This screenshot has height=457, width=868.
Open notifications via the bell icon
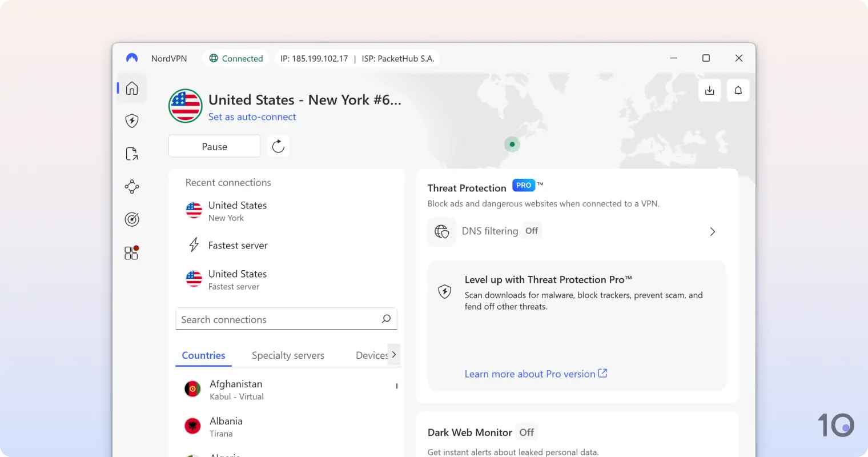738,90
